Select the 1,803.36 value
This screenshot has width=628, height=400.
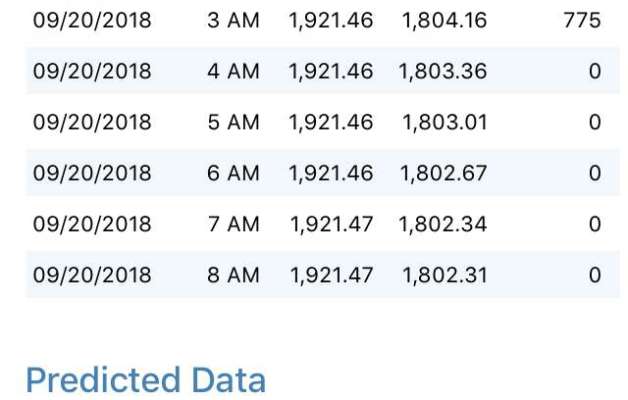(443, 71)
